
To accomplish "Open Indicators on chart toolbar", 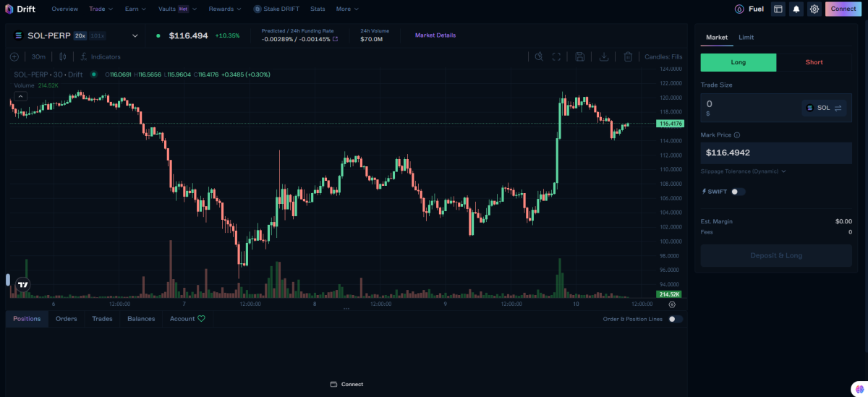I will 101,56.
